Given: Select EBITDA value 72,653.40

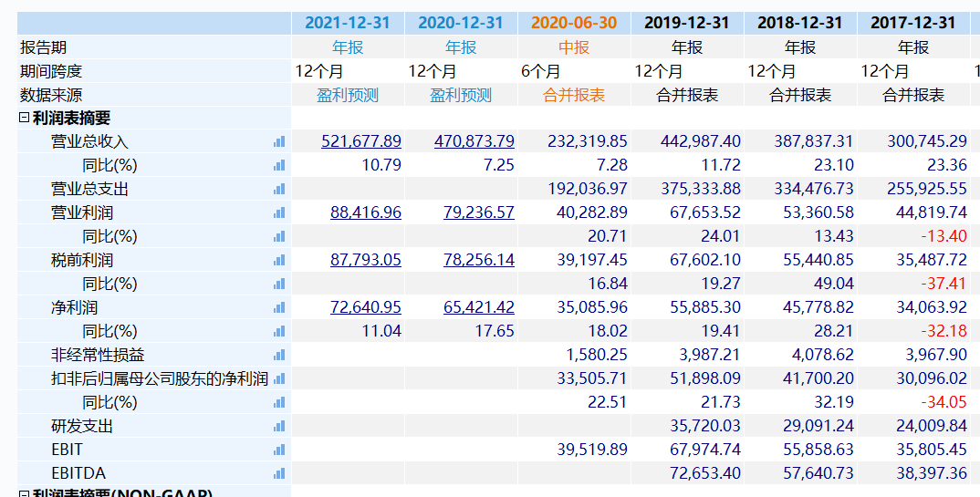Looking at the screenshot, I should (x=705, y=473).
